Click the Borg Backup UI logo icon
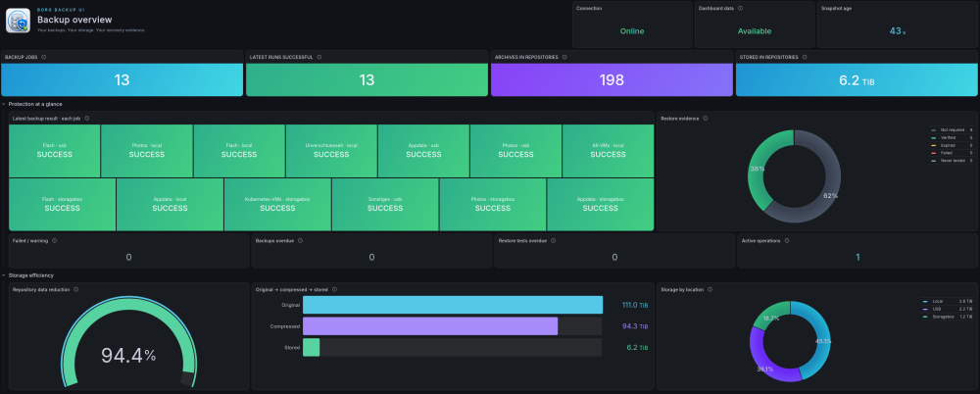Viewport: 980px width, 394px height. point(18,21)
